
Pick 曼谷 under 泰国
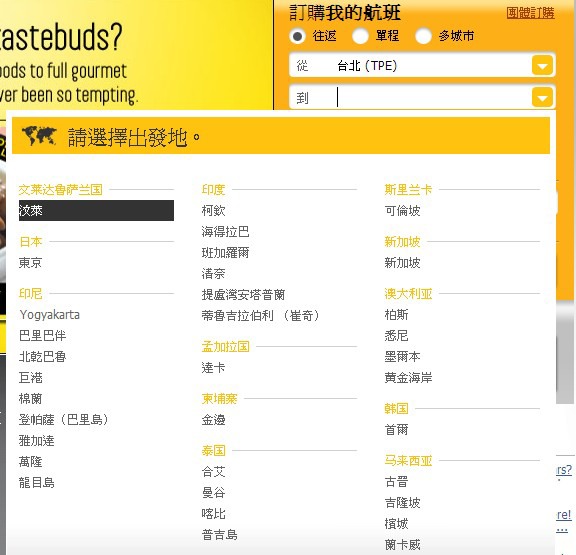213,493
